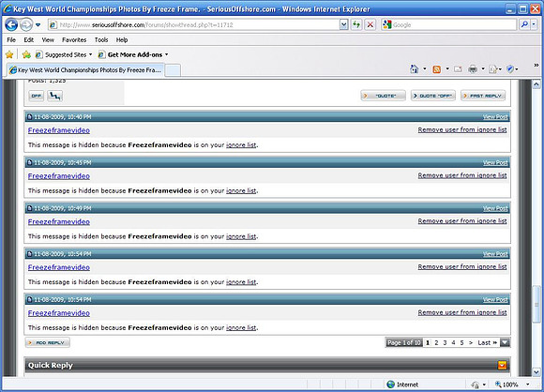544x392 pixels.
Task: Click the status bar privacy icon
Action: click(475, 384)
